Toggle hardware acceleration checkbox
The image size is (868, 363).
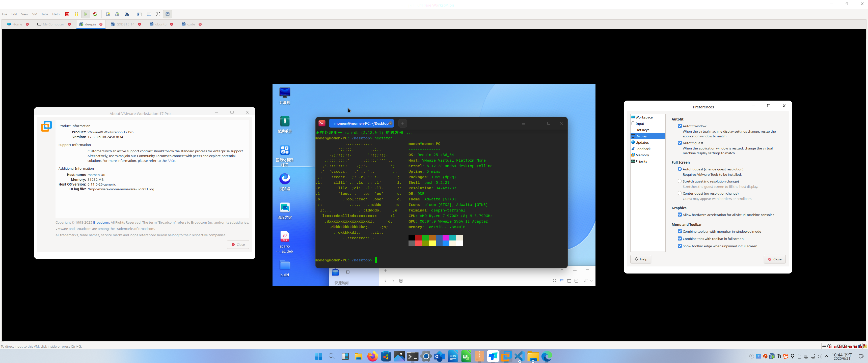point(680,215)
